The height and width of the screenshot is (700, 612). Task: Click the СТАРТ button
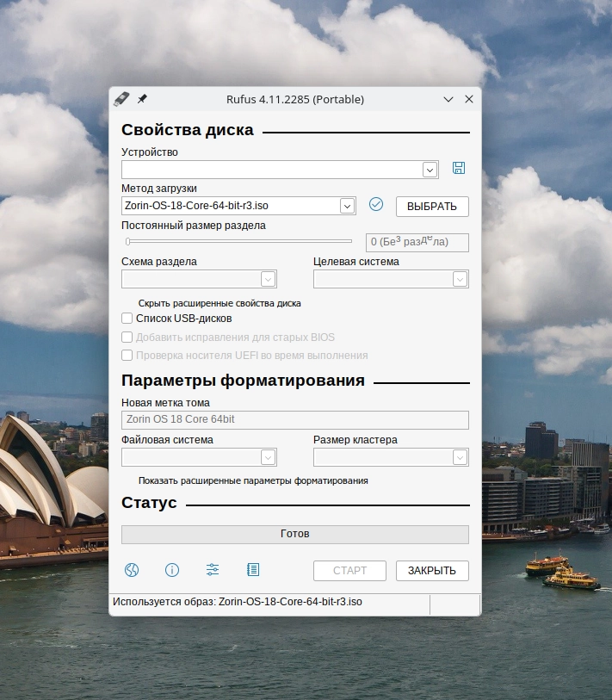click(349, 571)
